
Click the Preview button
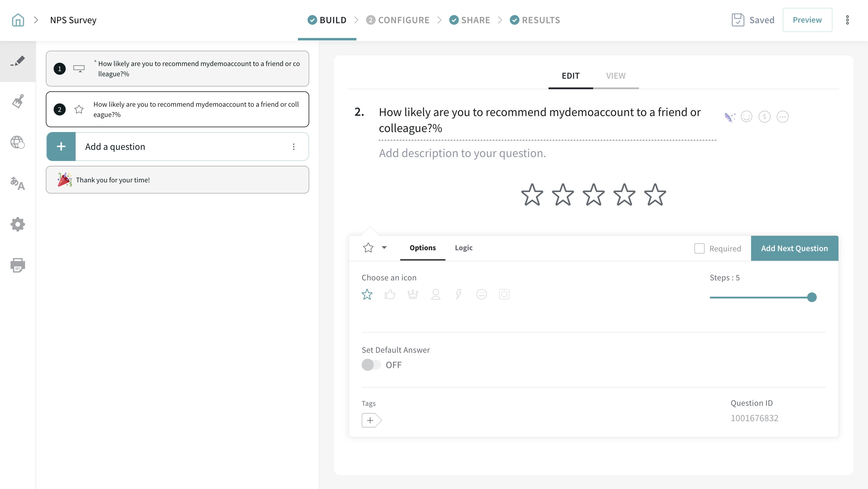tap(807, 20)
